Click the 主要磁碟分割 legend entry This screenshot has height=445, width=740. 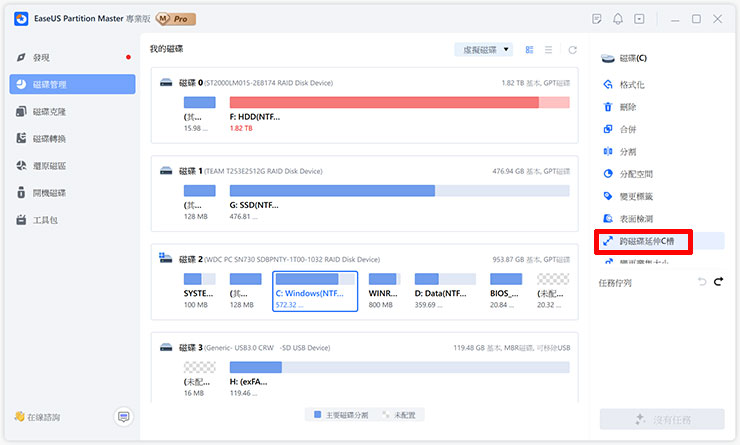coord(341,415)
